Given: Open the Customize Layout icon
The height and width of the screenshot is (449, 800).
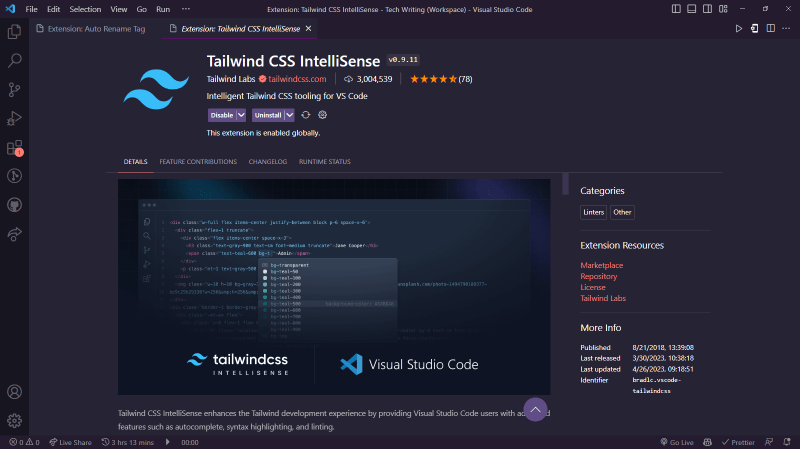Looking at the screenshot, I should point(723,9).
